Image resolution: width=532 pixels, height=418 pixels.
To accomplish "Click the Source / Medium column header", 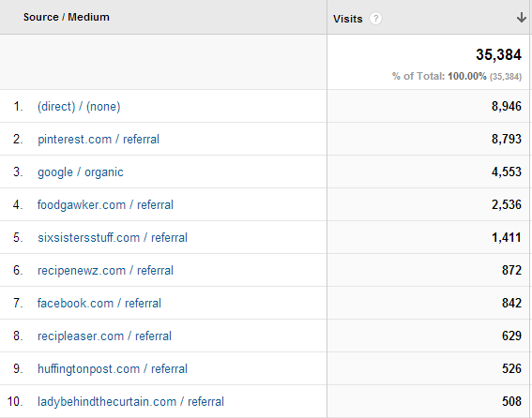I will tap(67, 17).
